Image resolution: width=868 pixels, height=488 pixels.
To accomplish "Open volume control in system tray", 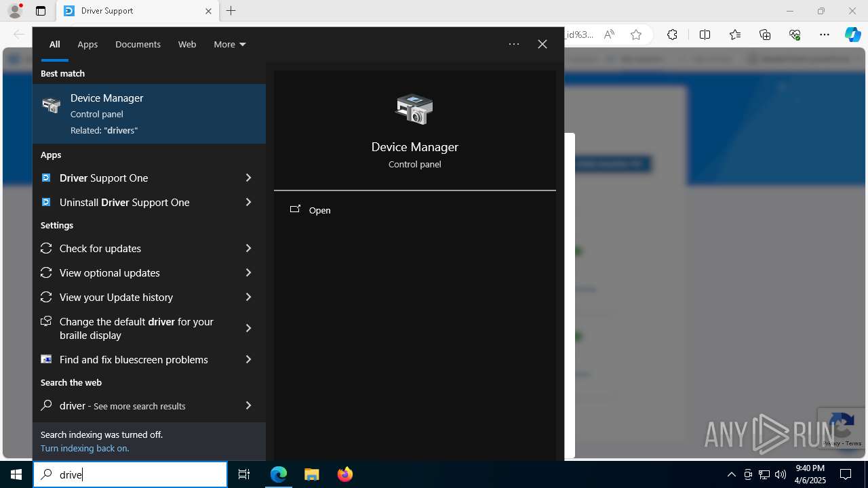I will (781, 474).
